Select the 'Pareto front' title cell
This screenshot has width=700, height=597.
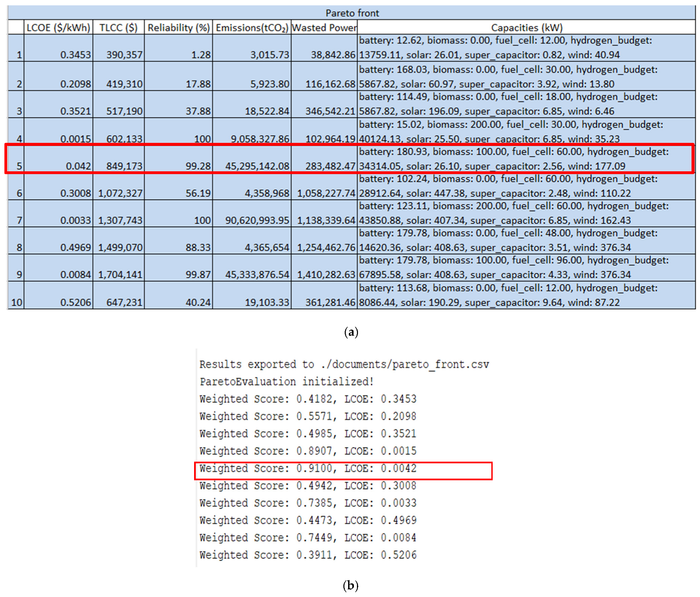[x=352, y=13]
